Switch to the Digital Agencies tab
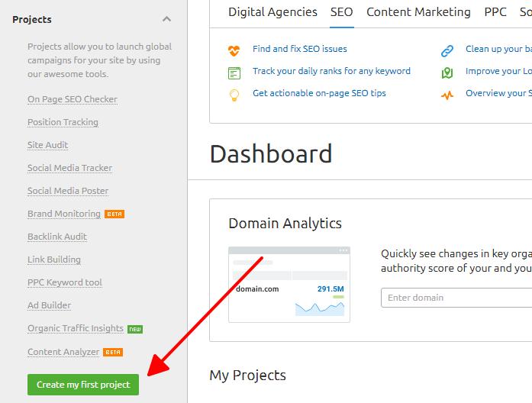The width and height of the screenshot is (532, 403). 272,12
